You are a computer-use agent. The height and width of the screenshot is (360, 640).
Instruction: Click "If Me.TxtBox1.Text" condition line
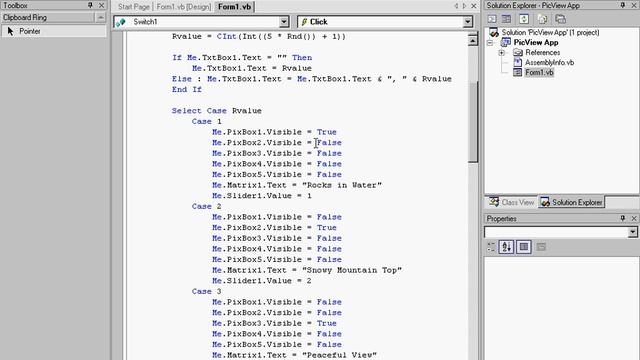point(242,58)
